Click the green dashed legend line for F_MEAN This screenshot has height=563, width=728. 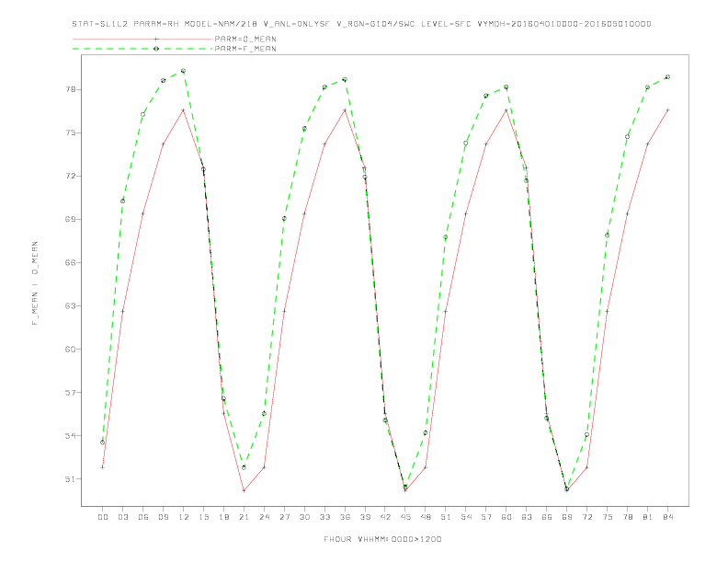click(142, 49)
